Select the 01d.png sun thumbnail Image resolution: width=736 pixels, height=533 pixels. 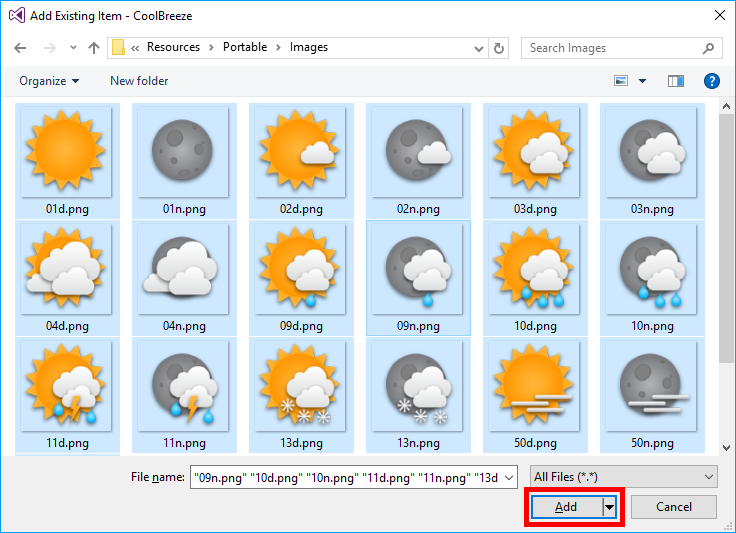(x=62, y=152)
